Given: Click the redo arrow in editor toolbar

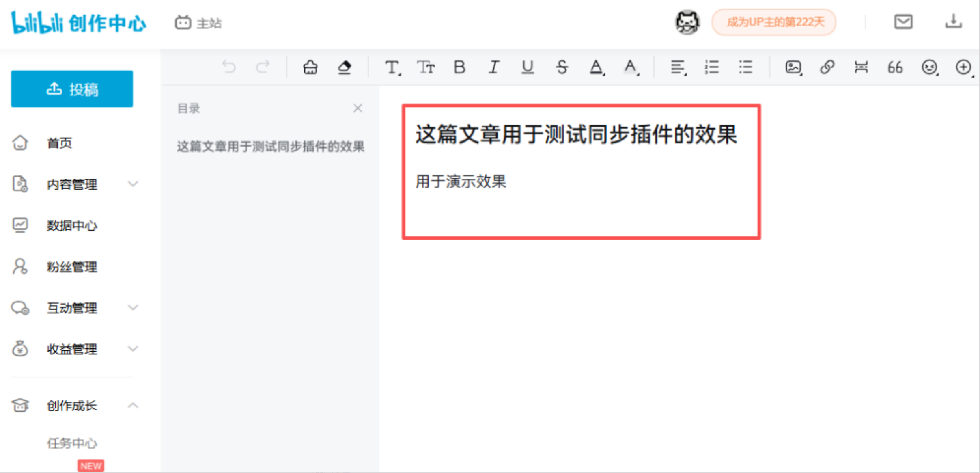Looking at the screenshot, I should point(263,67).
